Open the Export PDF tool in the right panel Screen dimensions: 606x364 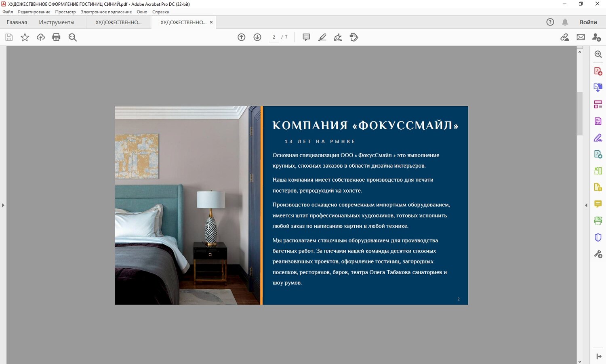598,154
